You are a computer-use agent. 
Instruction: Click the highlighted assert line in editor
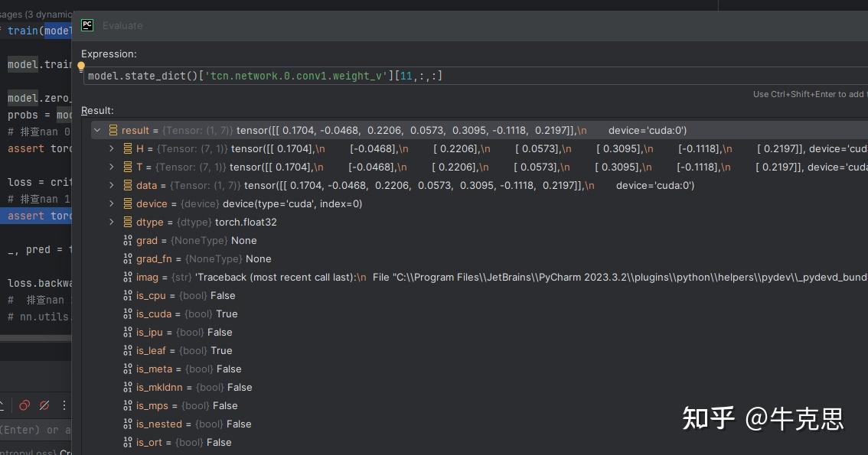(x=38, y=216)
